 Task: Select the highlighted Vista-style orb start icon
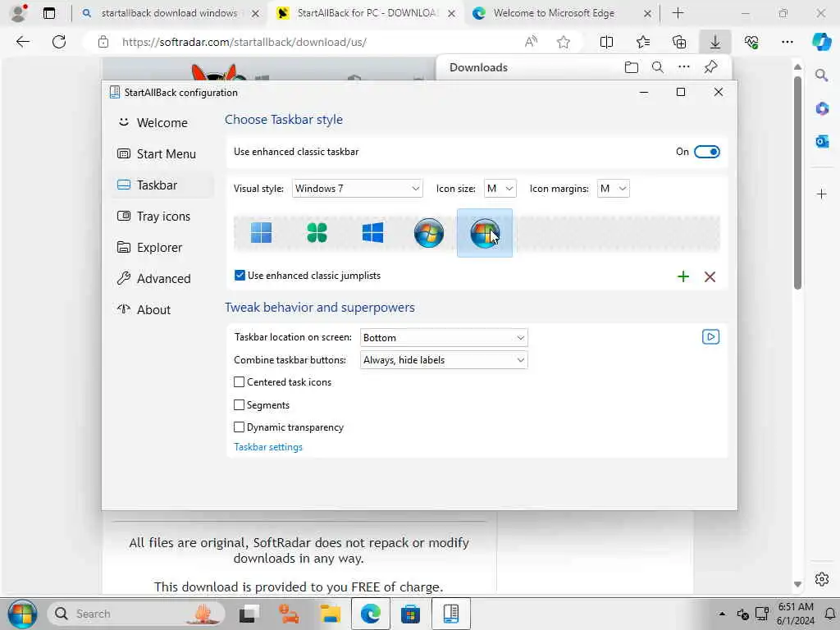(484, 233)
